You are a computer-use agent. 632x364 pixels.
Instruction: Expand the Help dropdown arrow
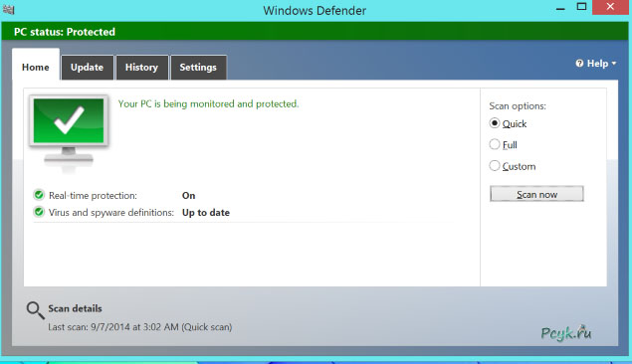[x=614, y=64]
